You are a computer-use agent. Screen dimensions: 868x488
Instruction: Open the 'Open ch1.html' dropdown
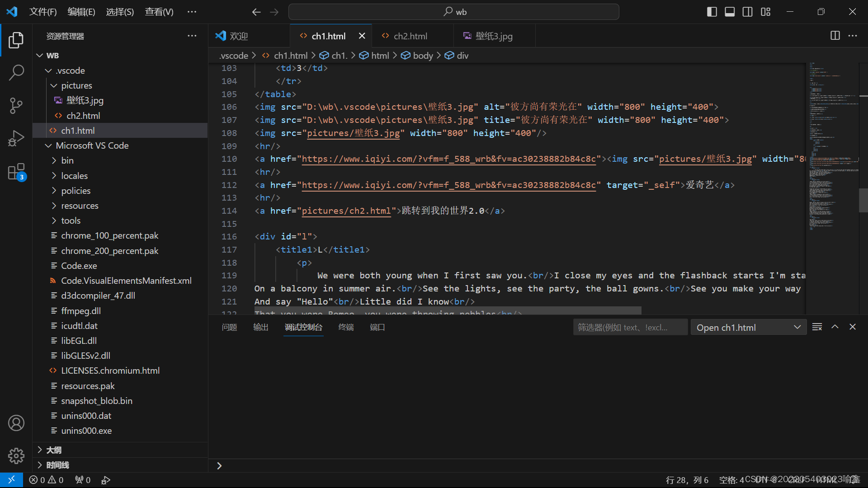[x=748, y=327]
